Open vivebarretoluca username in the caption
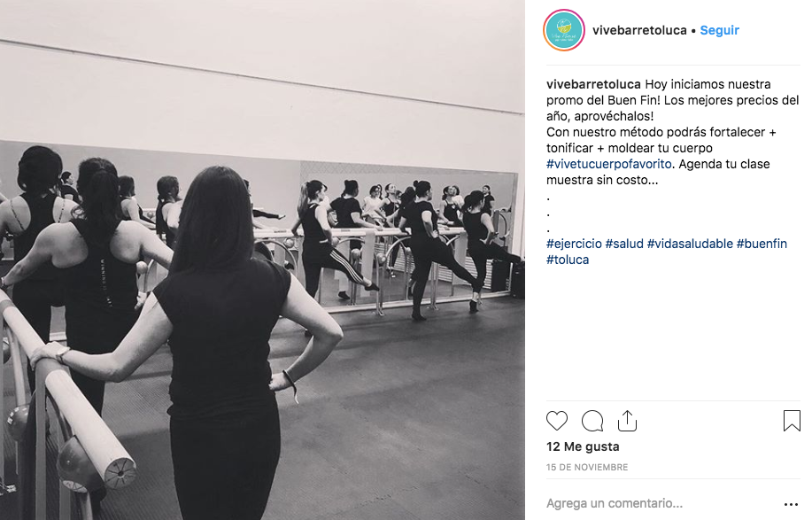The width and height of the screenshot is (812, 520). (593, 84)
